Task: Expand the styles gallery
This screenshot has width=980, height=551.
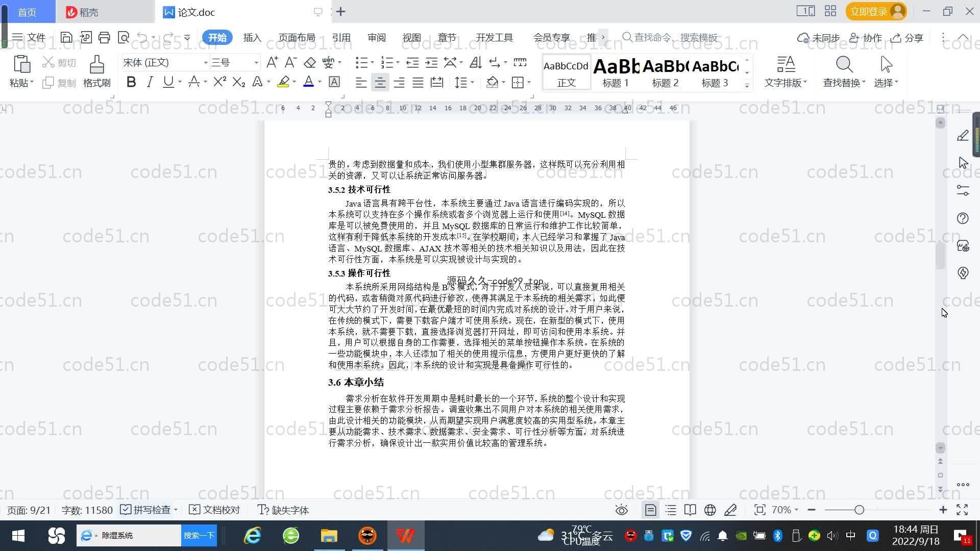Action: tap(747, 86)
